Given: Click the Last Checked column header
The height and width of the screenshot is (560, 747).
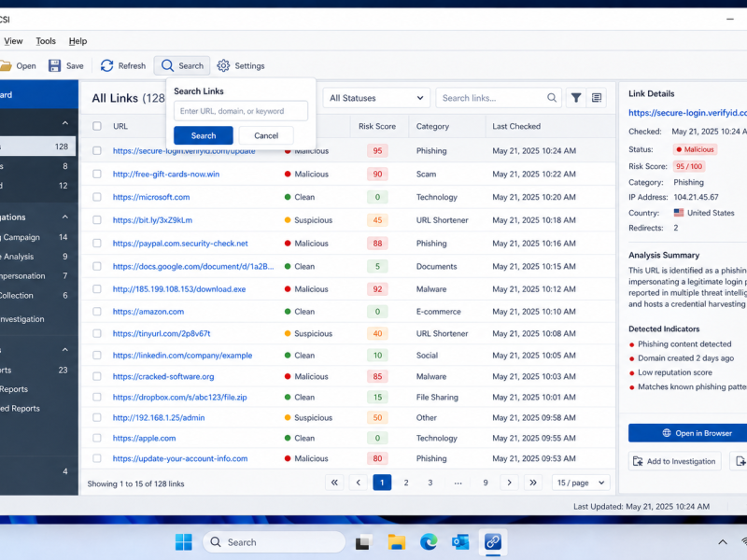Looking at the screenshot, I should (x=516, y=126).
